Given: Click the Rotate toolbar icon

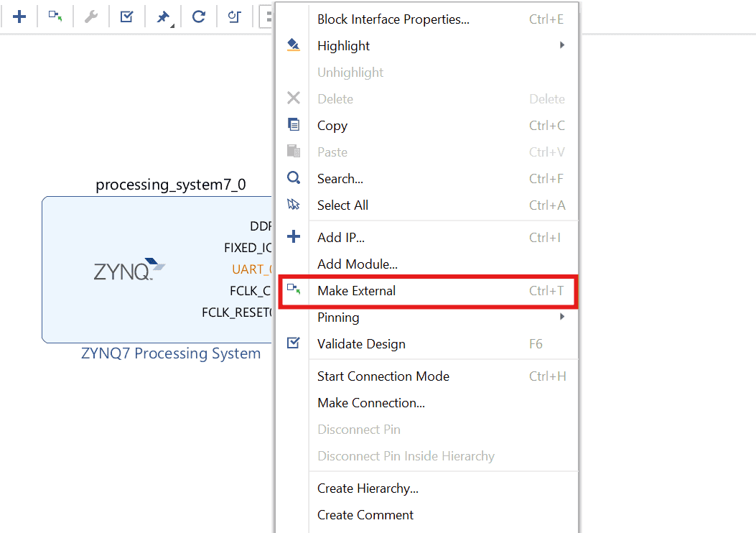Looking at the screenshot, I should click(x=234, y=17).
